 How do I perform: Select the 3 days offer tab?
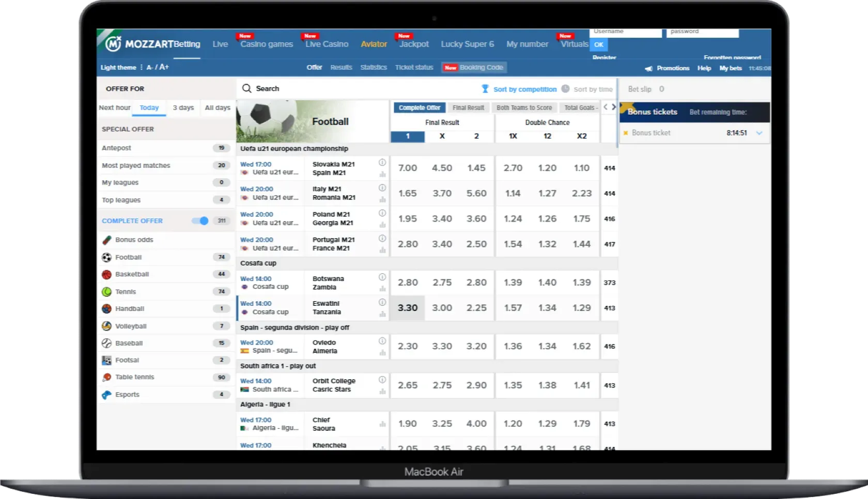(183, 107)
